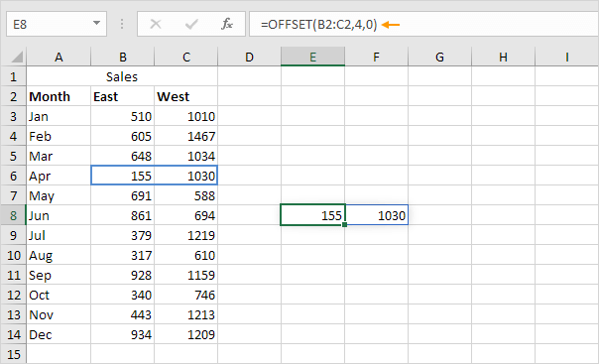Click cell with value 1034

click(186, 156)
